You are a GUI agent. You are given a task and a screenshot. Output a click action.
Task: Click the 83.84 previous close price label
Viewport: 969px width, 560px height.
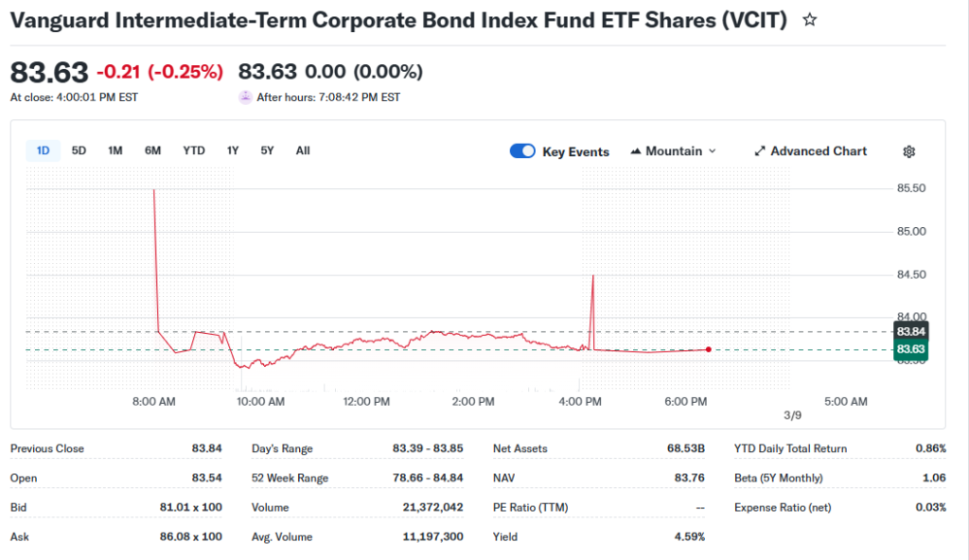tap(910, 331)
